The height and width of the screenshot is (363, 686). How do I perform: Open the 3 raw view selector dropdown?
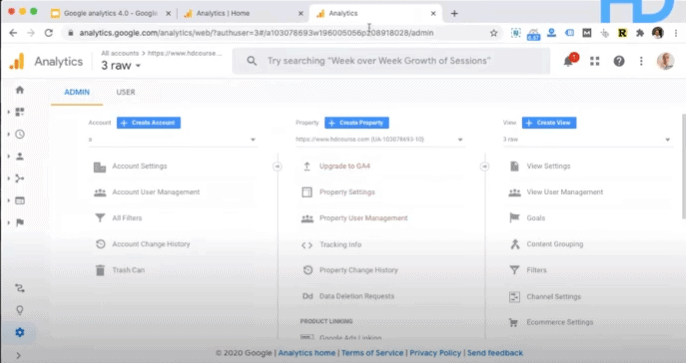(121, 66)
